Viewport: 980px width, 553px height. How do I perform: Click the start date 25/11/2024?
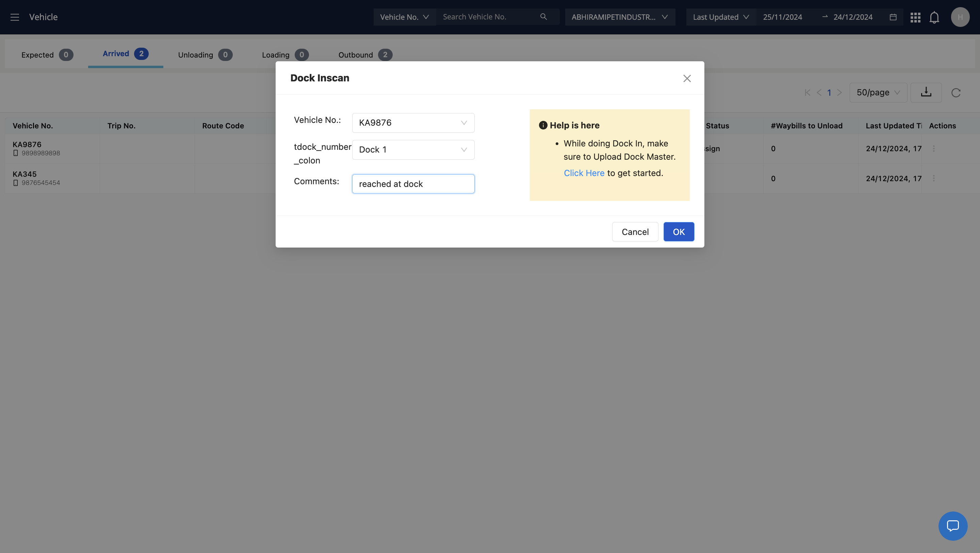coord(783,17)
